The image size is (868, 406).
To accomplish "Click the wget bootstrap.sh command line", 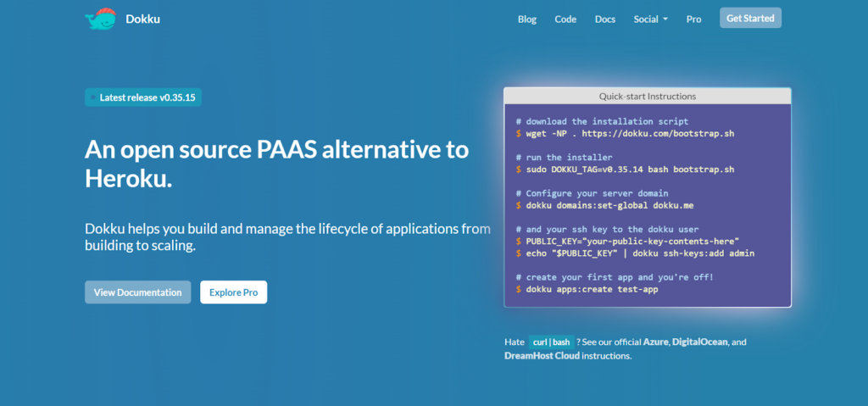I will pyautogui.click(x=625, y=133).
